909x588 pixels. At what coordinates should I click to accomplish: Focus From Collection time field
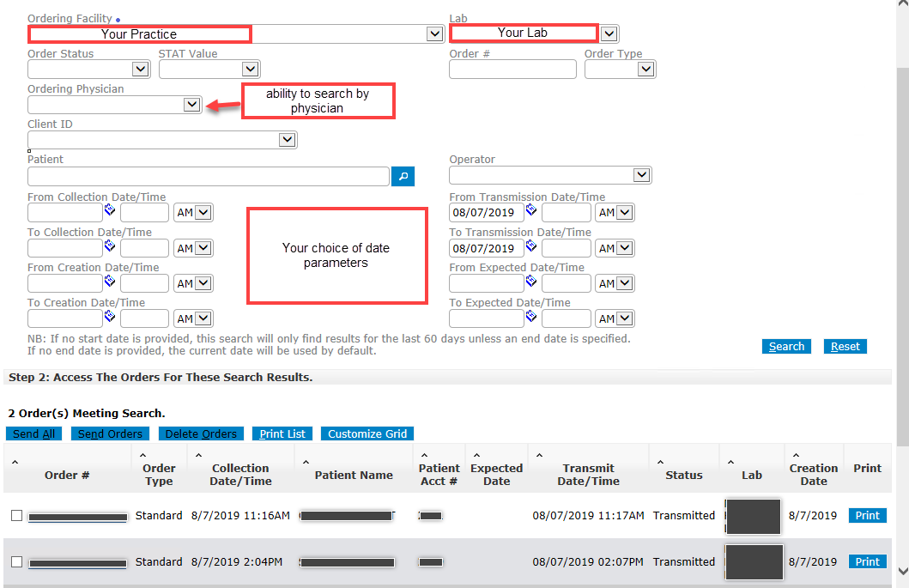coord(144,213)
